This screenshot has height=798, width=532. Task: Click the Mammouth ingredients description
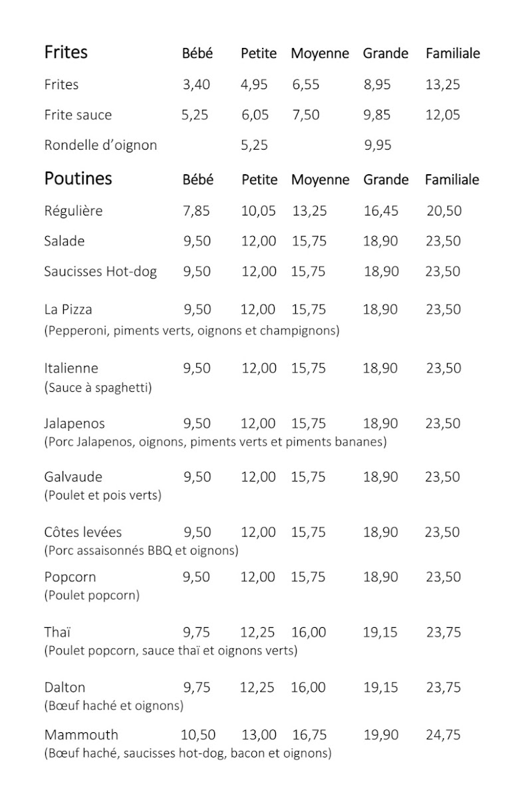click(x=188, y=753)
